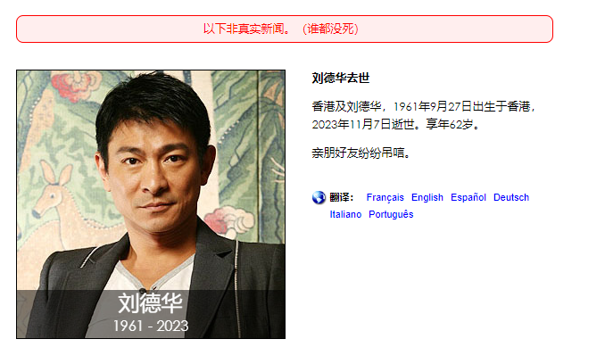
Task: Open the Português translation link
Action: tap(391, 214)
